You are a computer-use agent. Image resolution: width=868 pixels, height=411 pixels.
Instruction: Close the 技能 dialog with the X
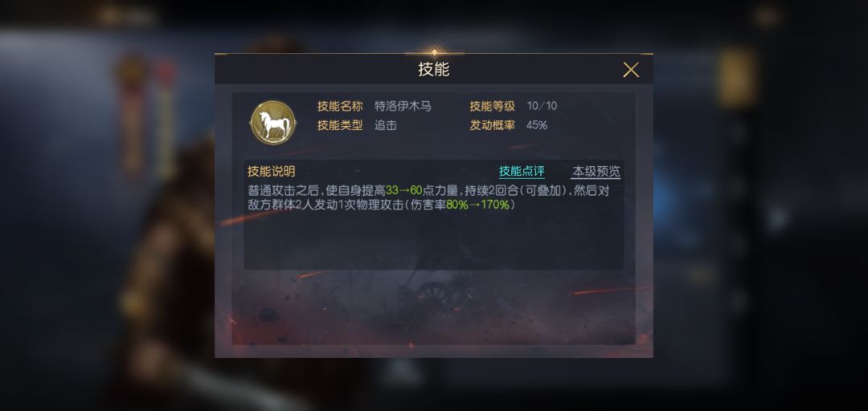click(631, 70)
